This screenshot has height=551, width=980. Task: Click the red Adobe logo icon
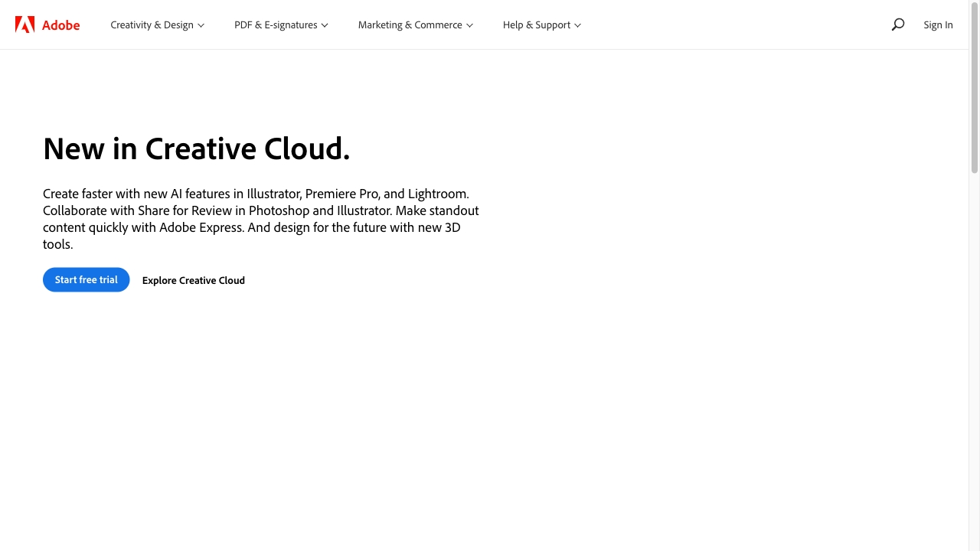click(24, 24)
